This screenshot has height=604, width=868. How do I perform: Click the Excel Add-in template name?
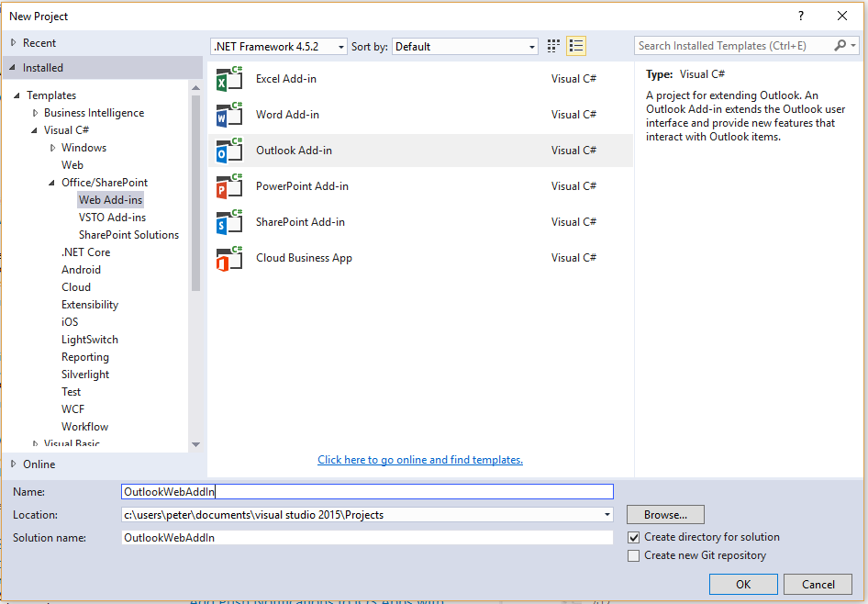tap(286, 79)
